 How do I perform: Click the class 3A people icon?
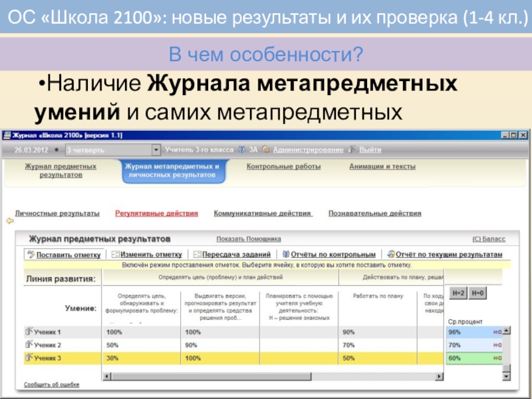point(241,150)
